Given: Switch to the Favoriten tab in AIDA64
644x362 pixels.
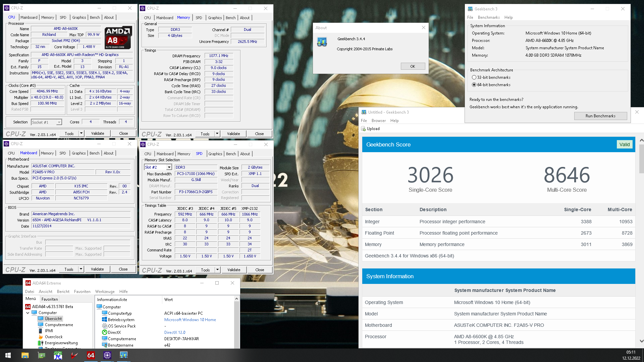Looking at the screenshot, I should [x=50, y=299].
